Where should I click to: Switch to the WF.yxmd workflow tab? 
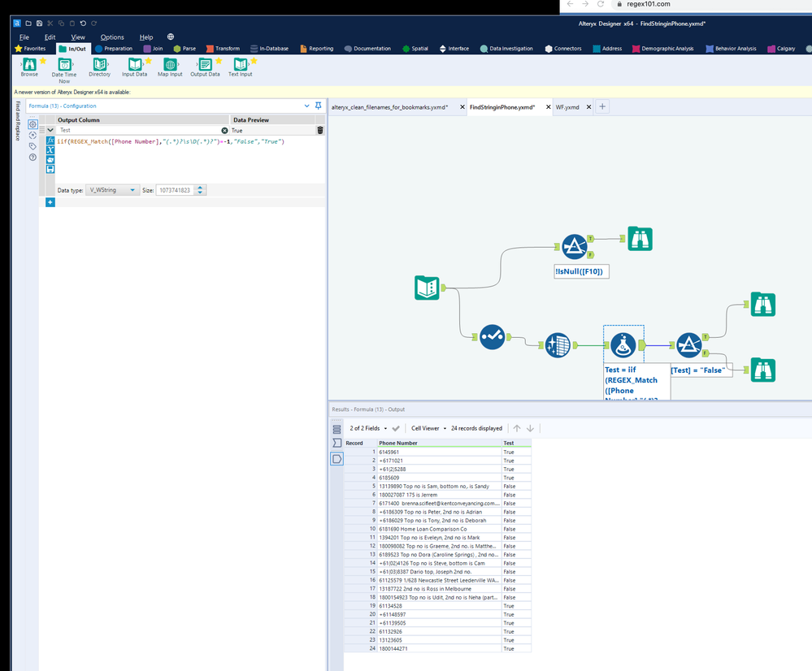click(567, 107)
